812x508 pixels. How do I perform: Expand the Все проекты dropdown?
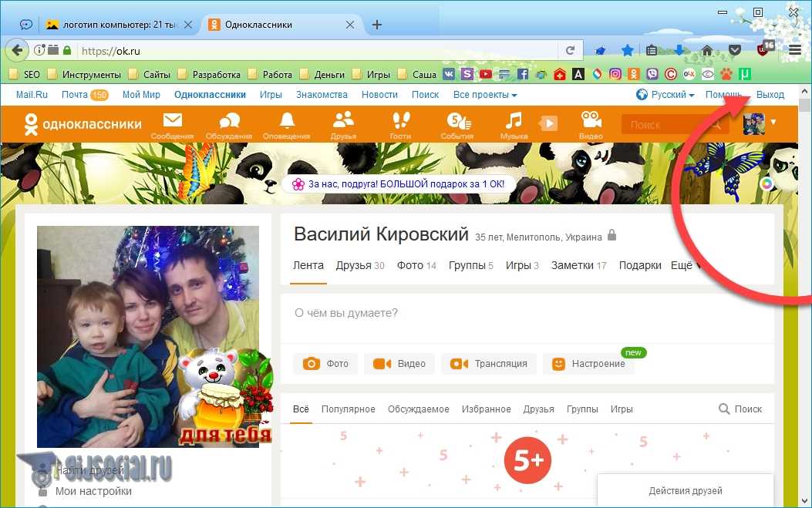coord(485,95)
